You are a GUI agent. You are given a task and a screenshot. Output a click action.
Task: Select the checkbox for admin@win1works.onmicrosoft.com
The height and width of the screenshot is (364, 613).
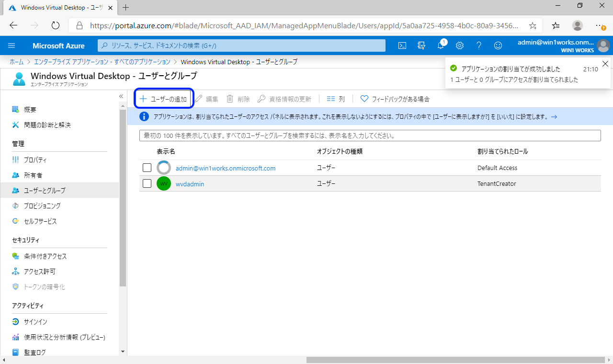click(x=147, y=168)
